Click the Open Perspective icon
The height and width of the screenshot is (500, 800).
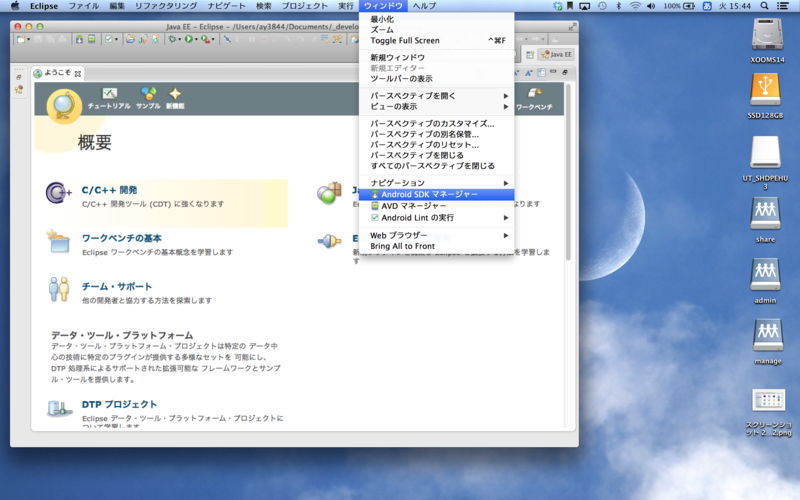(530, 55)
